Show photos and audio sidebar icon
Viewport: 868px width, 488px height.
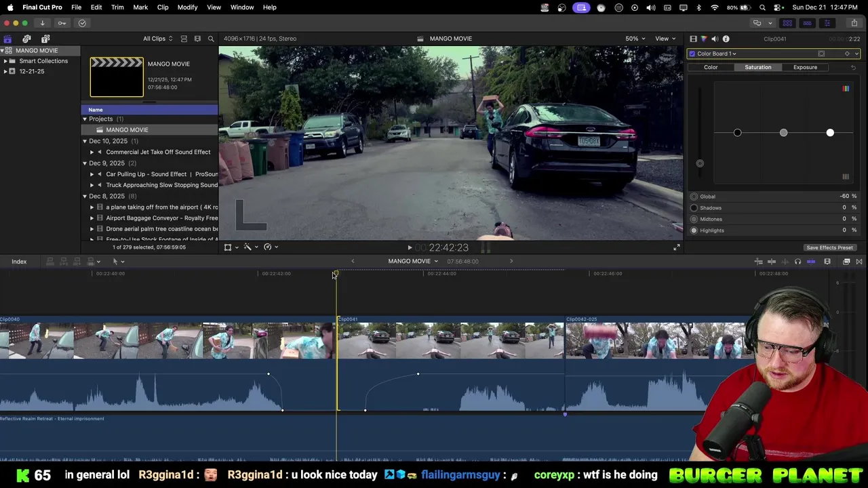click(x=26, y=39)
